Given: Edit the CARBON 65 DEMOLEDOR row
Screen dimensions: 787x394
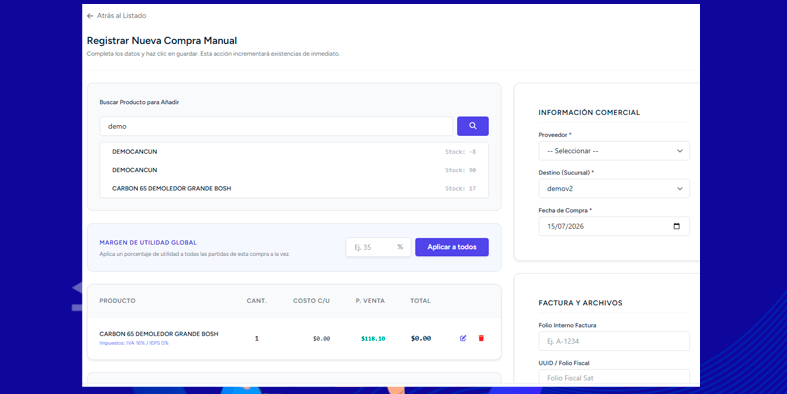Looking at the screenshot, I should coord(463,338).
